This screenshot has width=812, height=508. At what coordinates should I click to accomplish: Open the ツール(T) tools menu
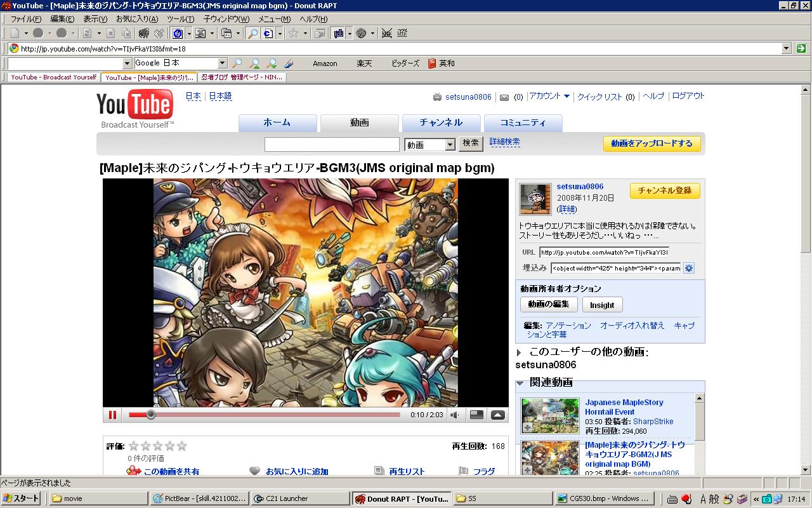[x=181, y=19]
